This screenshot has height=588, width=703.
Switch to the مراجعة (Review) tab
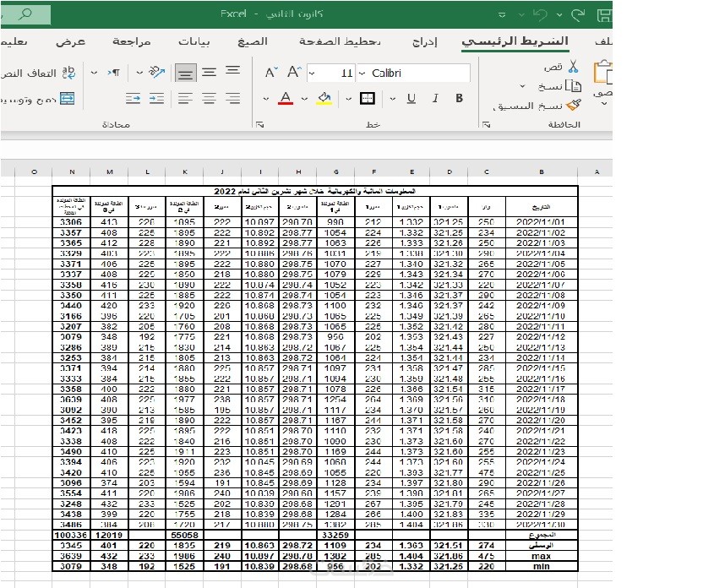(131, 41)
